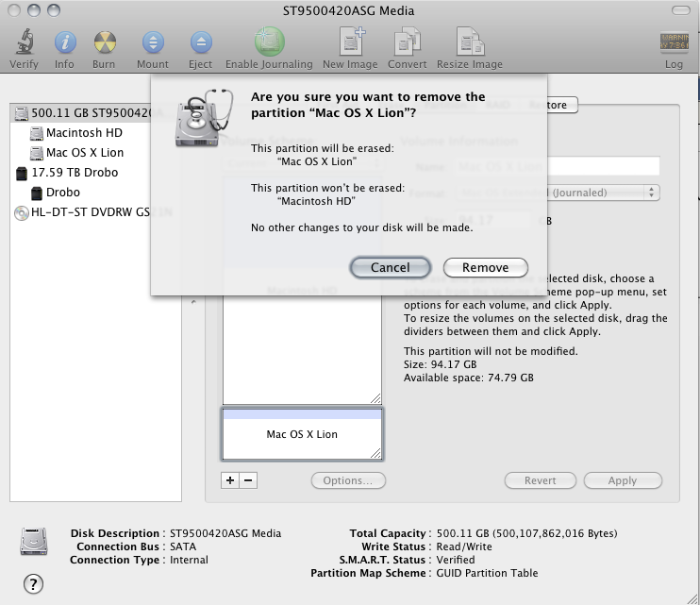Click the Options... button

pyautogui.click(x=348, y=480)
